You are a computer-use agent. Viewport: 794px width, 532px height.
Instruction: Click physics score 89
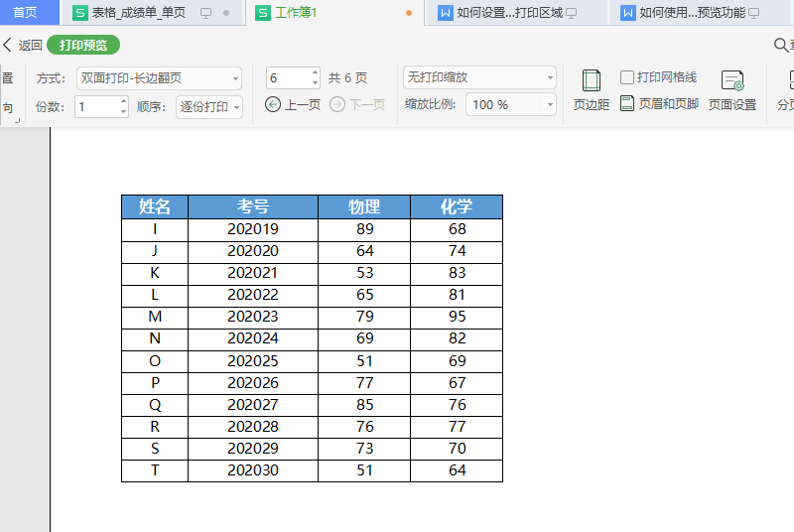[x=364, y=229]
